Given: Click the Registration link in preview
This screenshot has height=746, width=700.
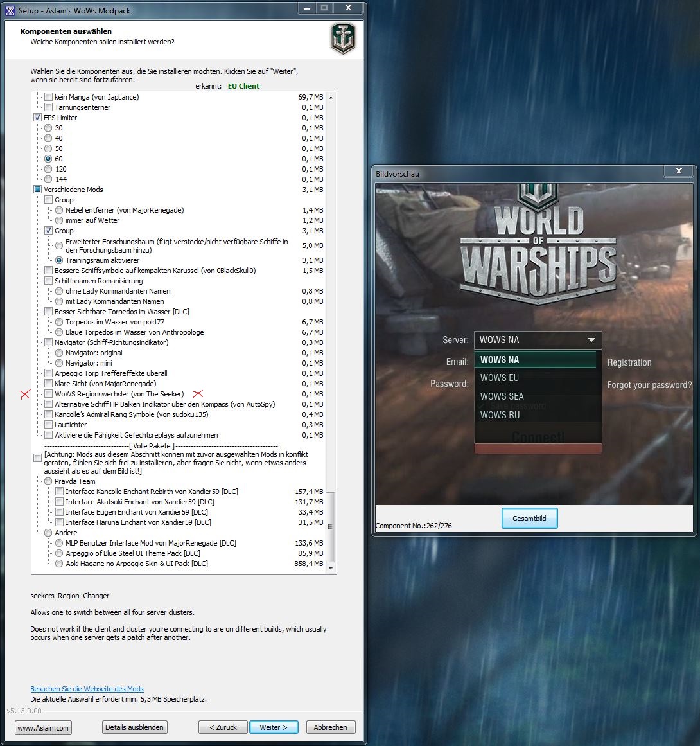Looking at the screenshot, I should tap(629, 362).
